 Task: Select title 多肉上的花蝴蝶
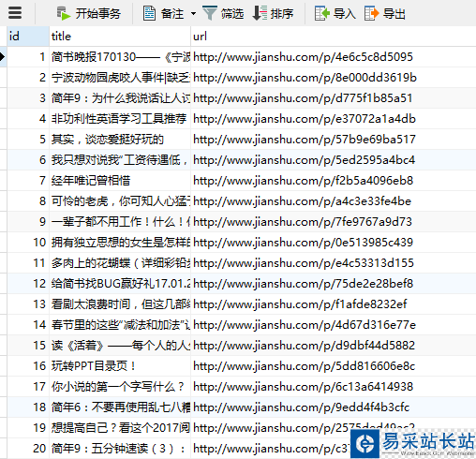(120, 263)
